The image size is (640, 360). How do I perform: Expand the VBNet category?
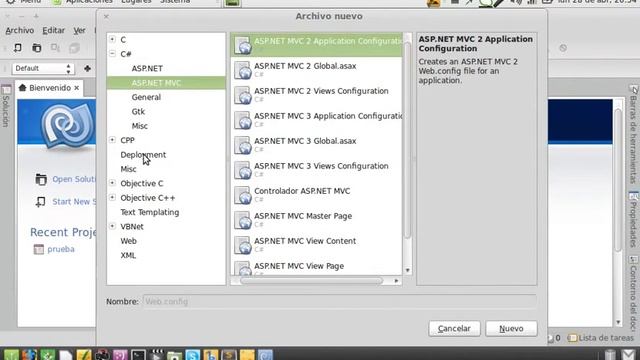pos(112,226)
